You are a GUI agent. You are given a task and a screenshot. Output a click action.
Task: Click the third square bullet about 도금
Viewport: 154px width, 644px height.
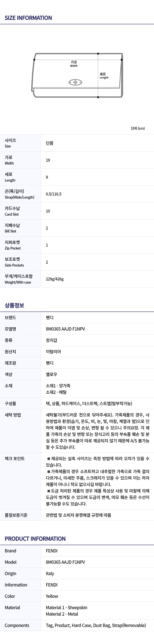49,491
